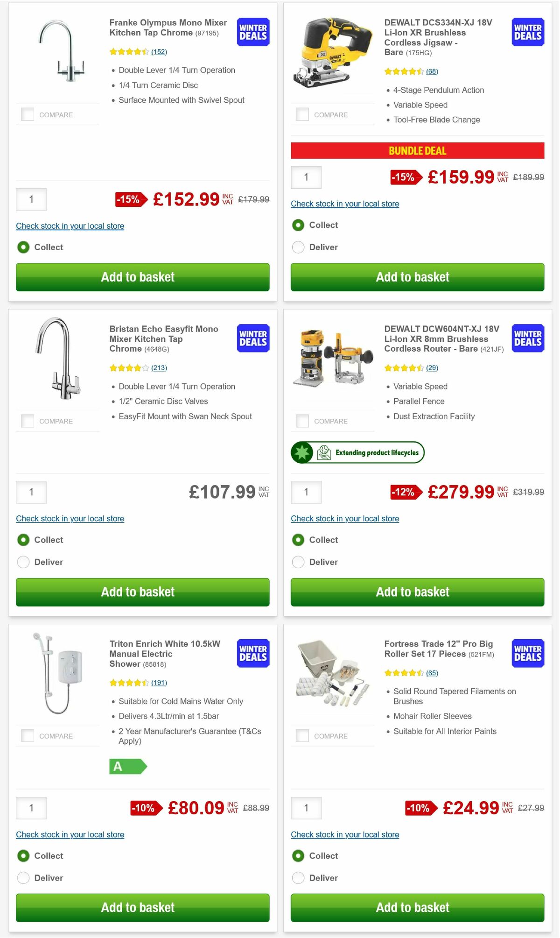Select Deliver option for DEWALT jigsaw
The image size is (560, 938).
click(298, 247)
